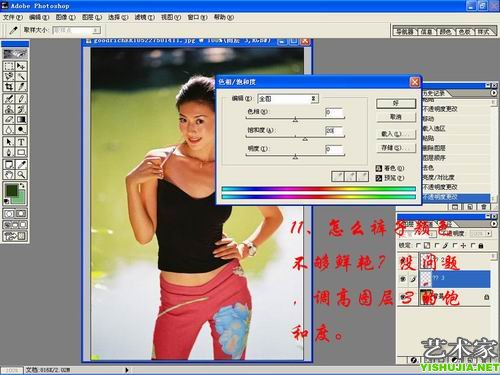The height and width of the screenshot is (375, 500).
Task: Select the Eraser tool
Action: click(9, 119)
